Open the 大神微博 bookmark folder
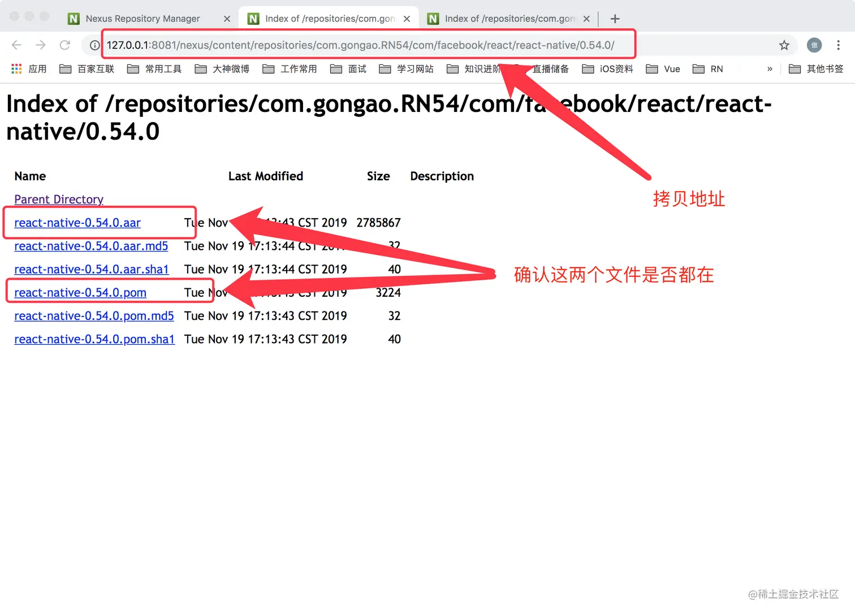The width and height of the screenshot is (855, 616). click(x=222, y=69)
